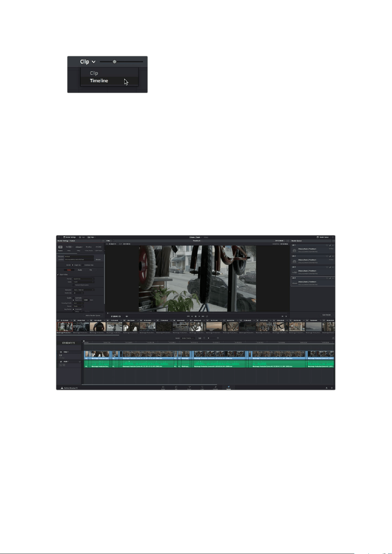This screenshot has height=554, width=392.
Task: Jump to first frame transport button
Action: (188, 316)
